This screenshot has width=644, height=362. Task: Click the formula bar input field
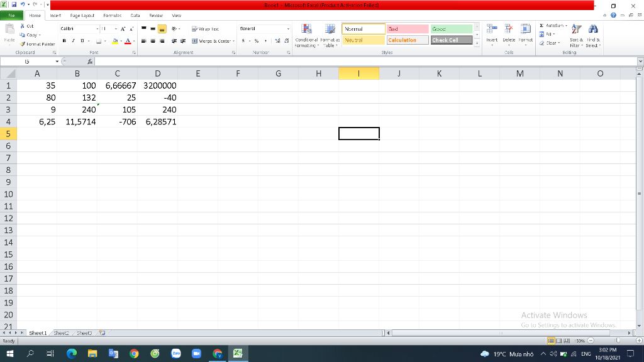(x=365, y=62)
